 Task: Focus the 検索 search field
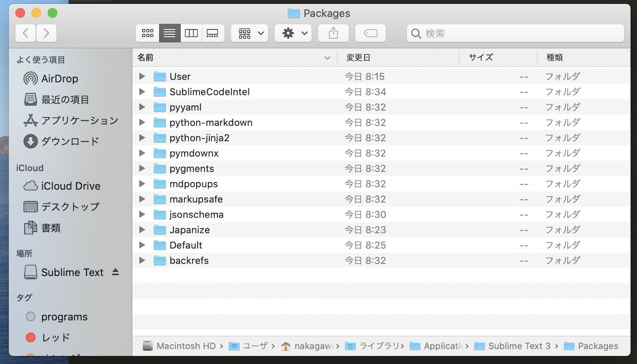click(x=515, y=33)
